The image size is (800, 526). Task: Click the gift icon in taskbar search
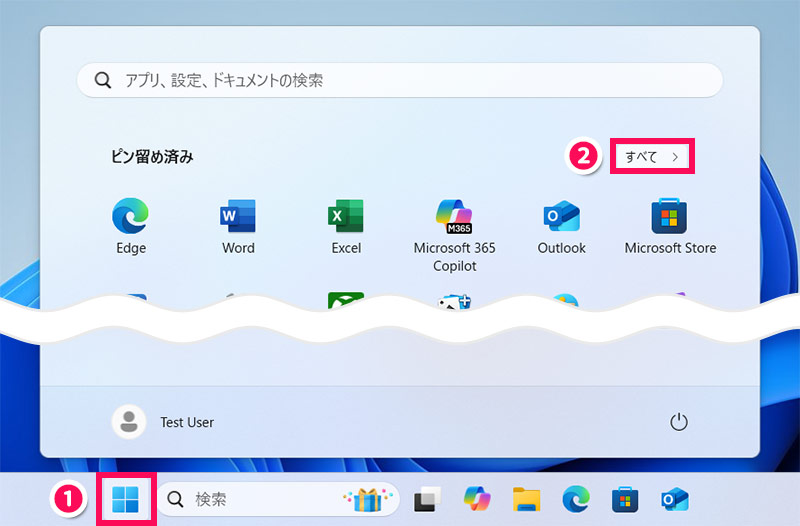tap(367, 498)
